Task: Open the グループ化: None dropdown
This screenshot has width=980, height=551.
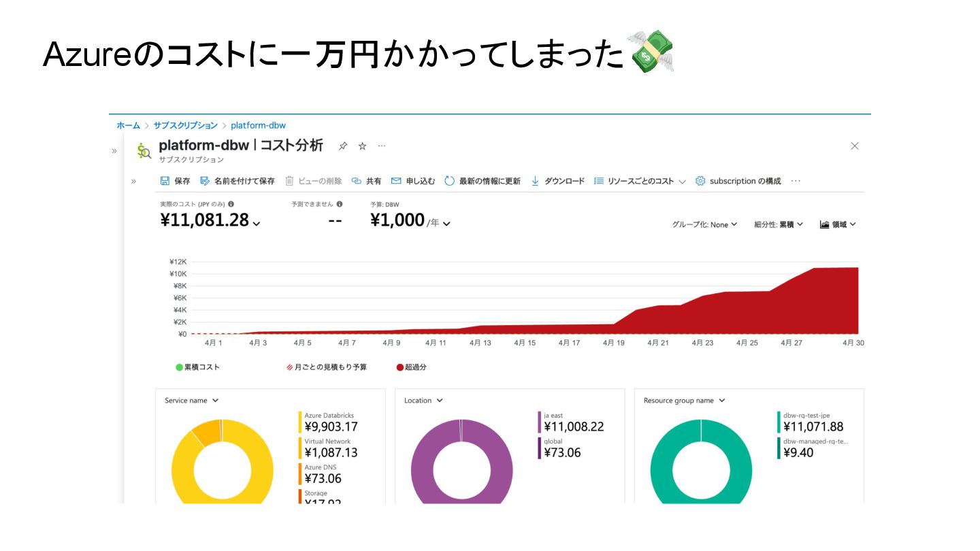Action: [704, 224]
